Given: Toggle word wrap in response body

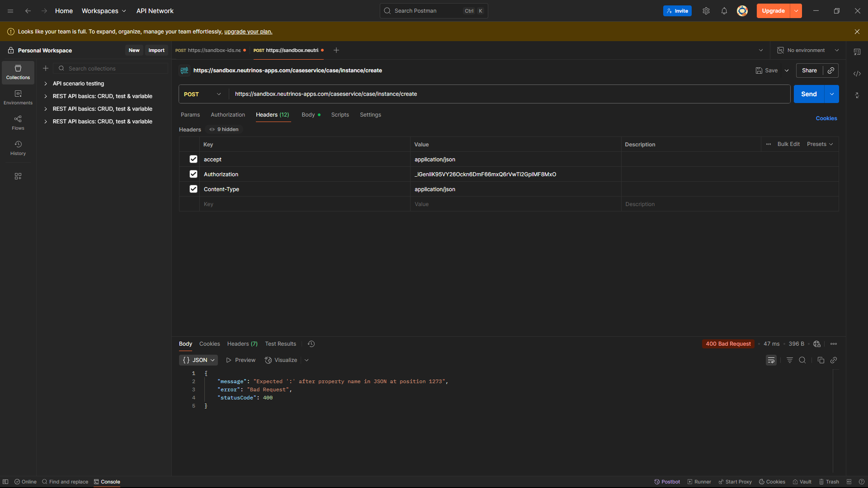Looking at the screenshot, I should (771, 360).
